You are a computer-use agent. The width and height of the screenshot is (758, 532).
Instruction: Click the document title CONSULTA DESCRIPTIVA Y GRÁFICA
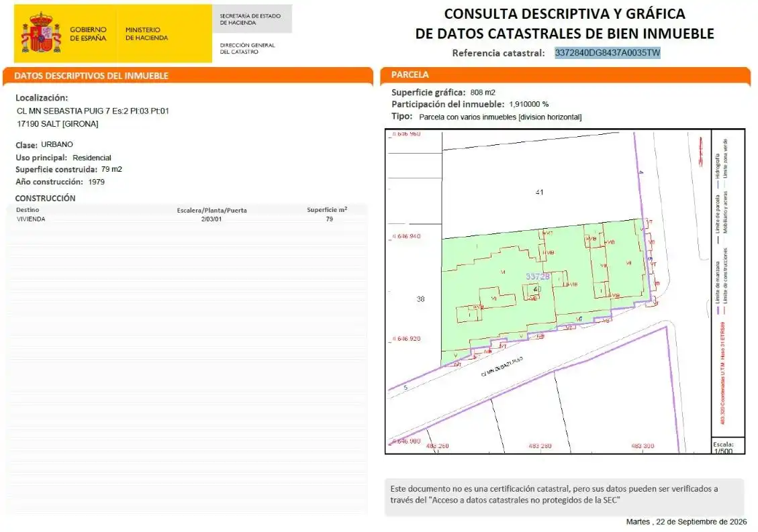[x=565, y=13]
